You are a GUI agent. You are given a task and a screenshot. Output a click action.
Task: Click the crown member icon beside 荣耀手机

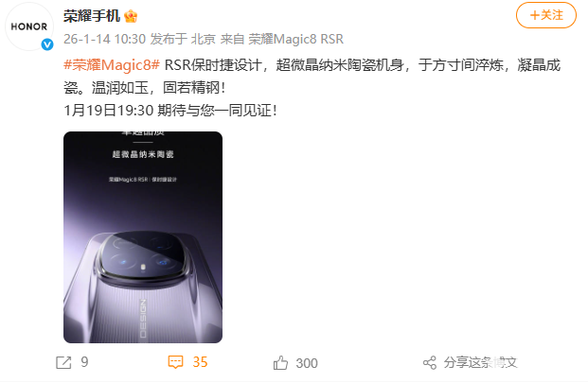[x=131, y=16]
